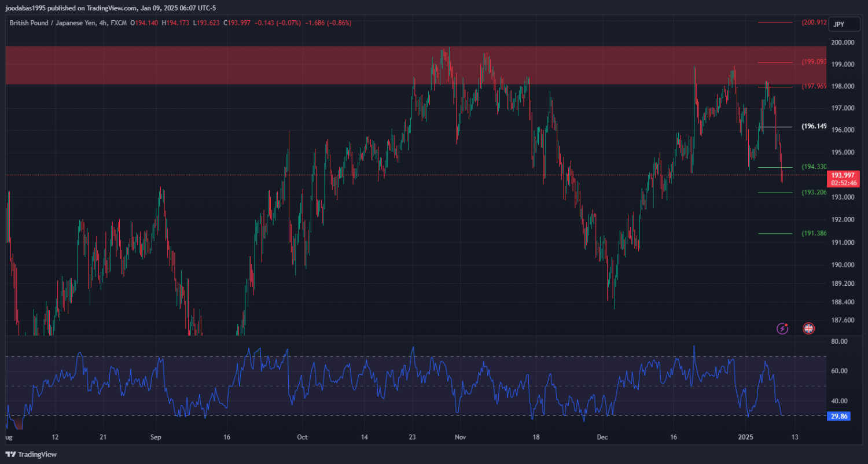The width and height of the screenshot is (868, 464).
Task: Click the 200.000 price scale value
Action: [843, 43]
